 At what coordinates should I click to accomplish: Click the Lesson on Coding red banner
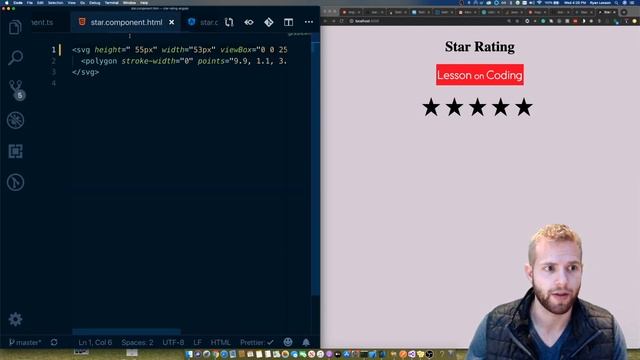point(480,75)
